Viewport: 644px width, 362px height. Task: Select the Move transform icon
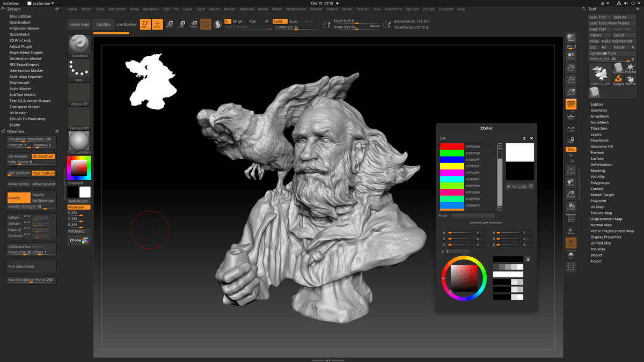click(x=170, y=24)
